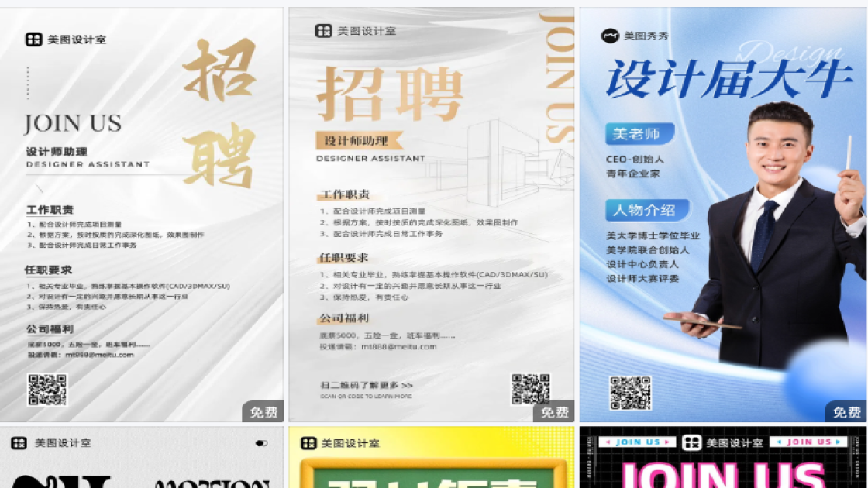868x488 pixels.
Task: Click 免费 badge on the building sketch poster
Action: 554,411
